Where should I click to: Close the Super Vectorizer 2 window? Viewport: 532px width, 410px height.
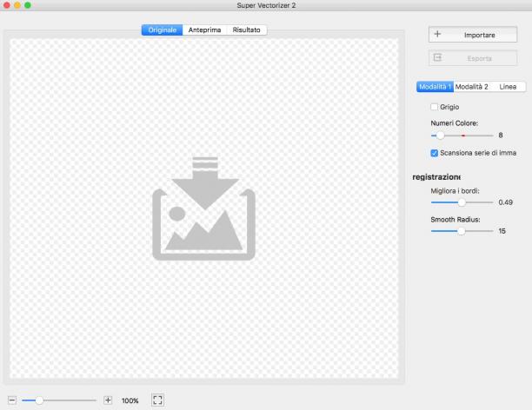pyautogui.click(x=6, y=5)
